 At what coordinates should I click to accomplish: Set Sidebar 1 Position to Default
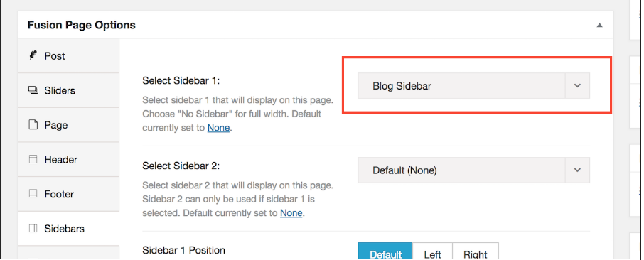click(x=385, y=251)
